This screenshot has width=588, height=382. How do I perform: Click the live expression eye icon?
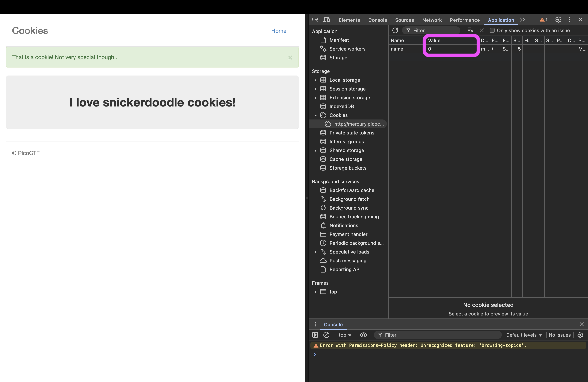click(363, 335)
